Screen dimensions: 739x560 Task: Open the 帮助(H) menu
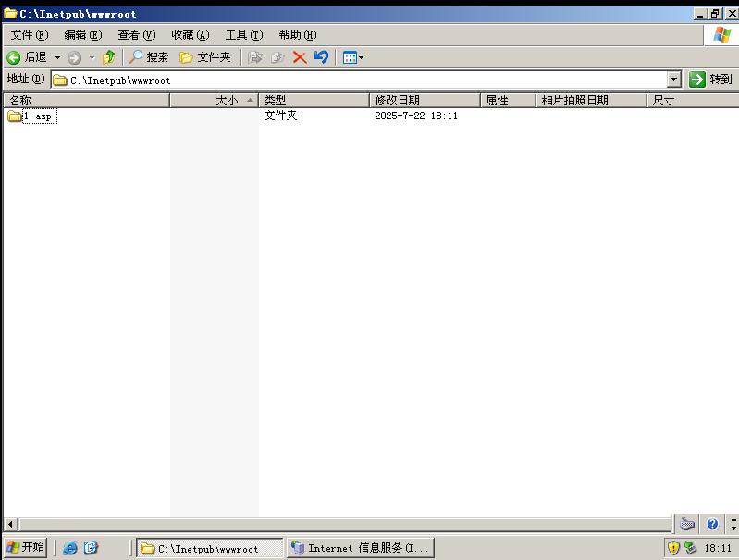pos(298,35)
